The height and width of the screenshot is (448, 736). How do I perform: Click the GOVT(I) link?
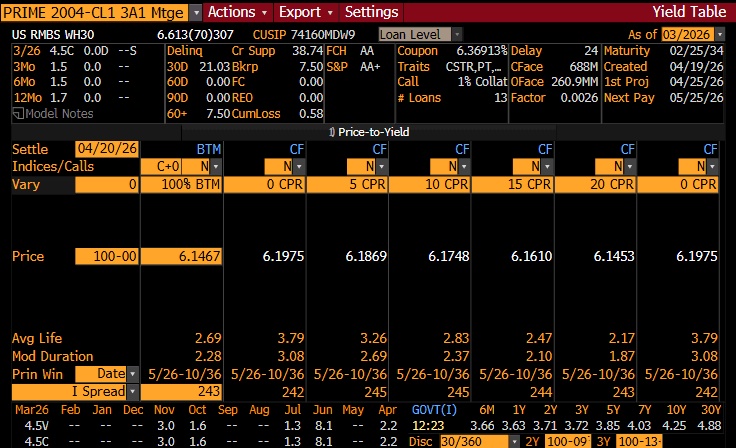coord(434,410)
